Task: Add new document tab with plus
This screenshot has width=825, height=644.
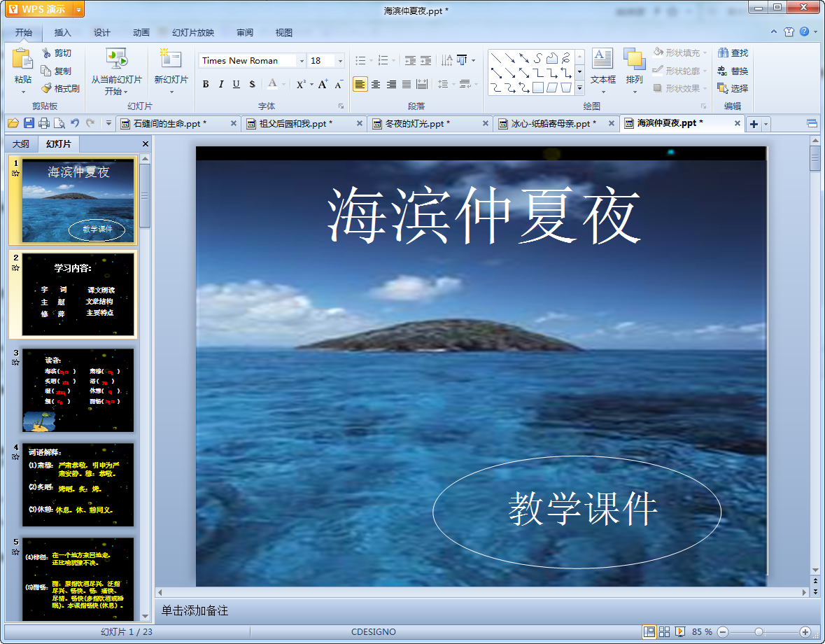Action: click(x=754, y=124)
